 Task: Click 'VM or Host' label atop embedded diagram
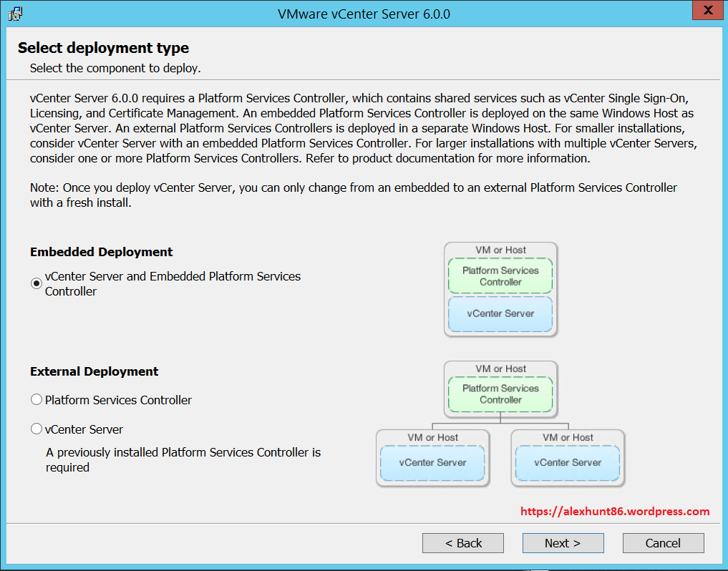pos(500,250)
